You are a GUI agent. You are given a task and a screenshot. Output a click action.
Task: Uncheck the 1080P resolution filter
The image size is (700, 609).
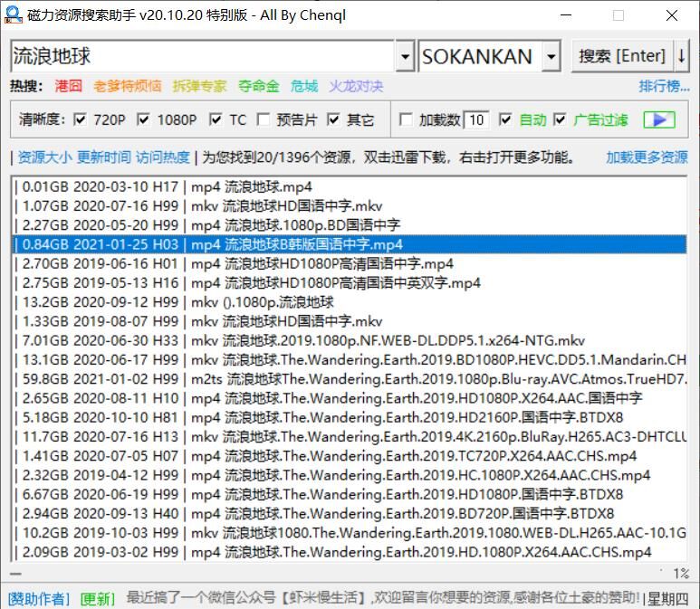point(144,119)
